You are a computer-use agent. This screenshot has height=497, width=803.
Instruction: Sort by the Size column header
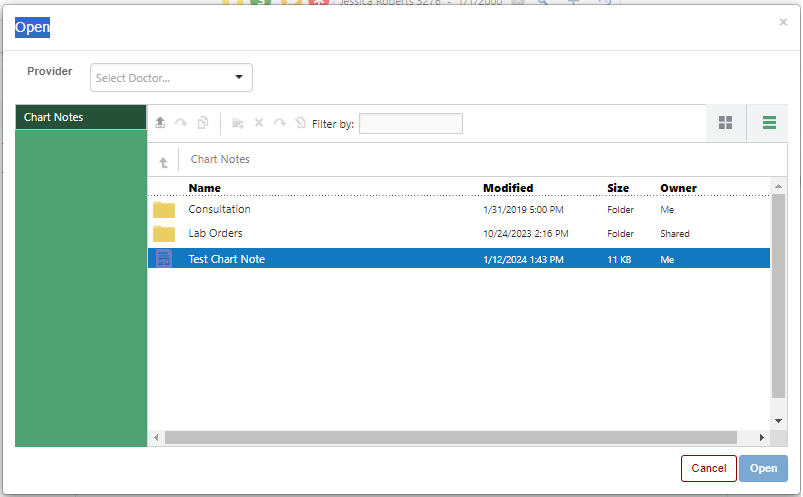618,188
